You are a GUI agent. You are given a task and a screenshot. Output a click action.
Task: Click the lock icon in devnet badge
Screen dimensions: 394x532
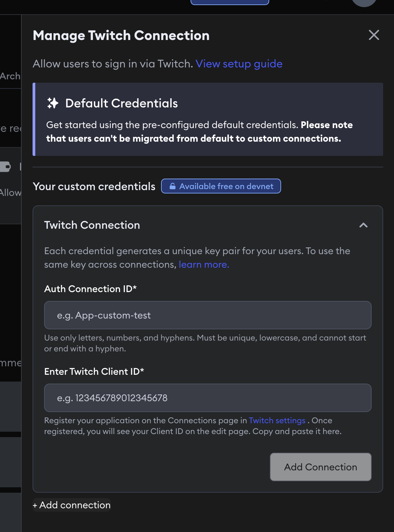click(x=172, y=186)
